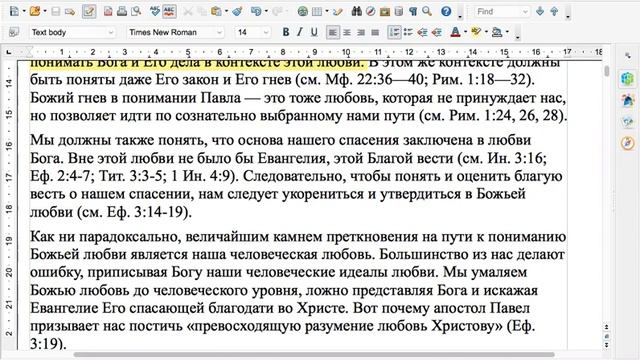The image size is (640, 360).
Task: Click the horizontal scrollbar at the bottom
Action: tap(313, 354)
